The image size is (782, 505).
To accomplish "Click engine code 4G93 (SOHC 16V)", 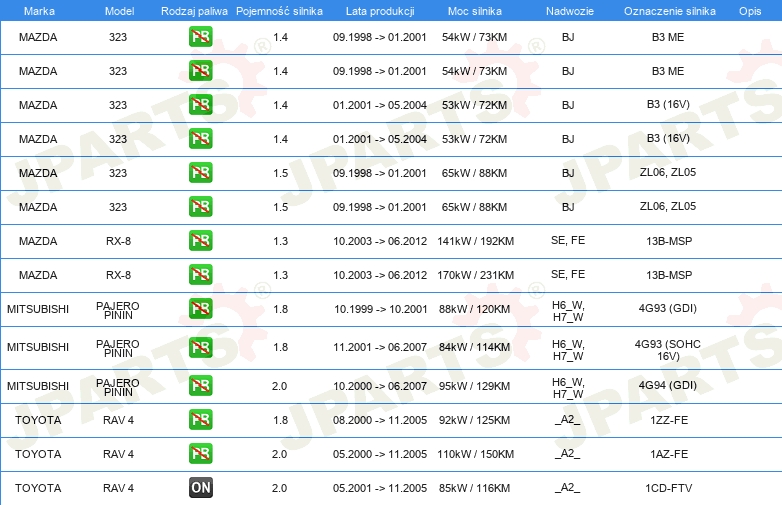I will click(668, 350).
